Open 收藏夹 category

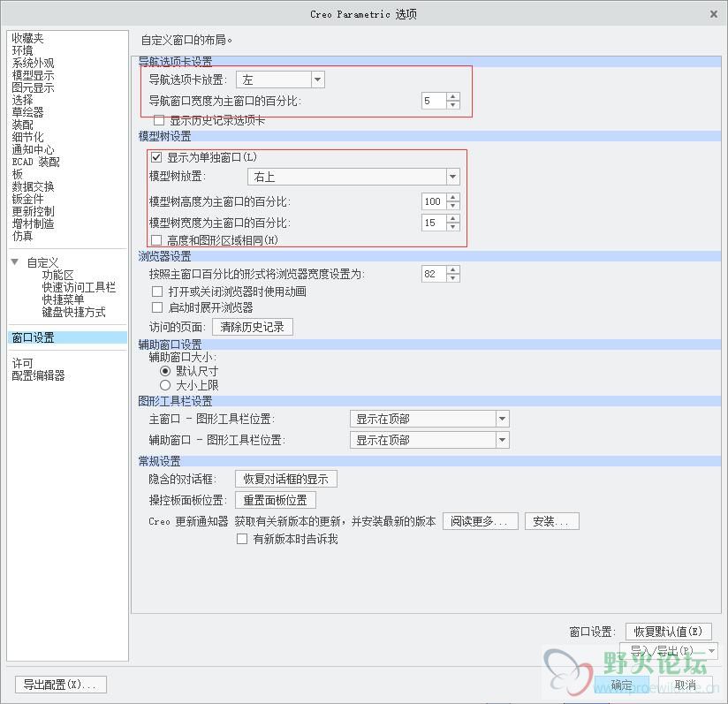(x=27, y=38)
